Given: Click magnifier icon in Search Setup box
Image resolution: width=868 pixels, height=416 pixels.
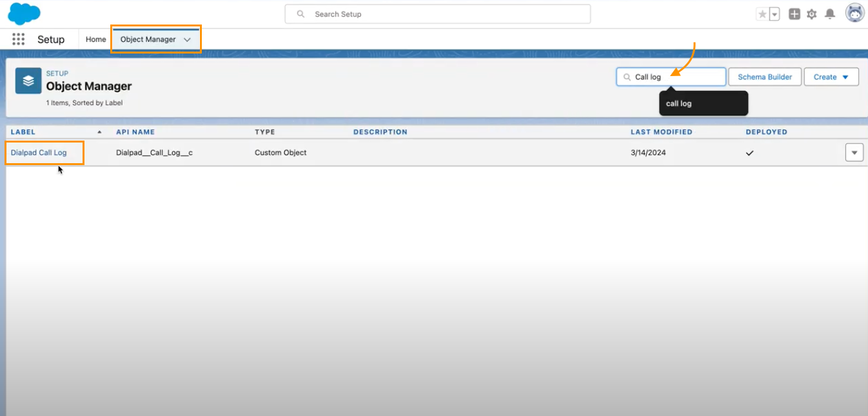Looking at the screenshot, I should point(301,14).
